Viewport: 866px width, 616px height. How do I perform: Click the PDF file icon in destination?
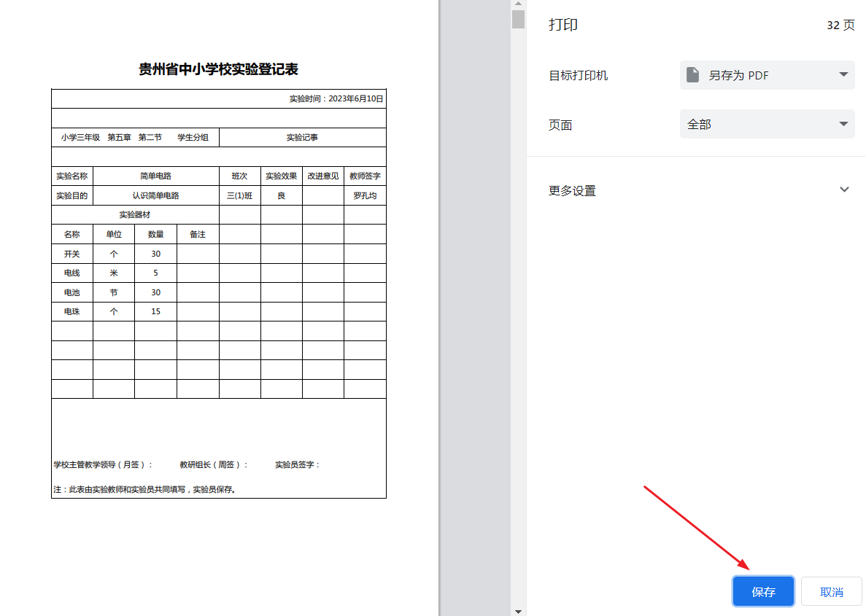pyautogui.click(x=693, y=75)
